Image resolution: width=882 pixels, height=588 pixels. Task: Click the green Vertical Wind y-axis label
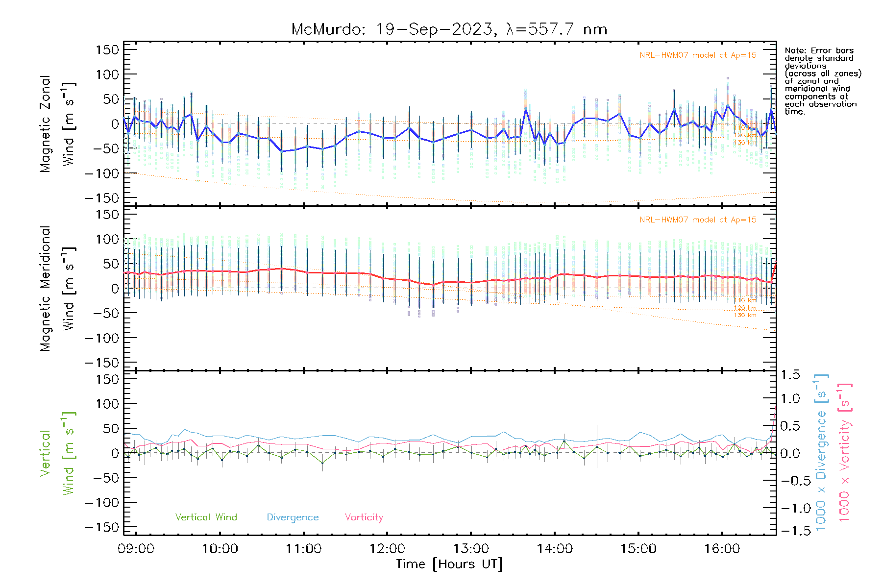click(x=56, y=453)
